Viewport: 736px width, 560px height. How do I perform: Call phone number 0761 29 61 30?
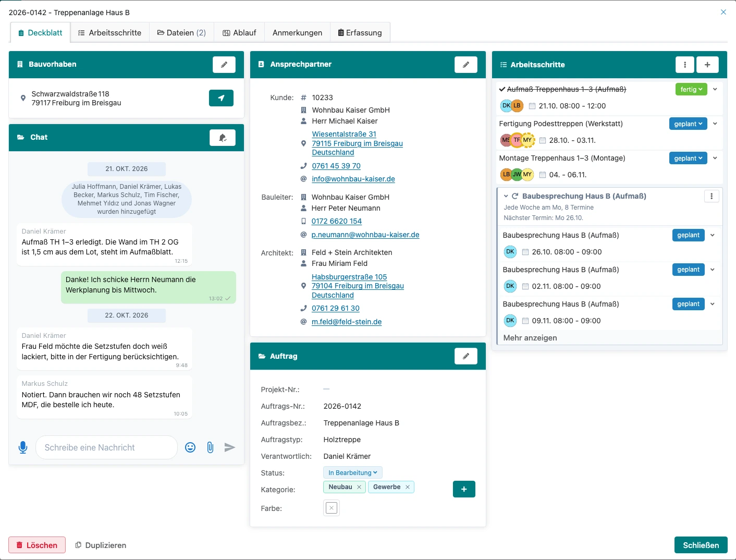coord(336,308)
